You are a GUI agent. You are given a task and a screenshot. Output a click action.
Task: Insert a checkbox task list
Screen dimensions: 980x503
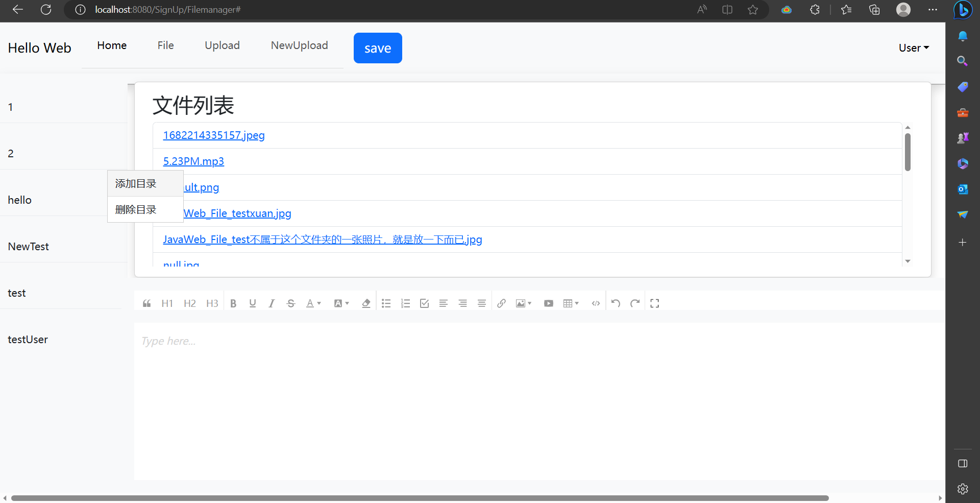424,303
